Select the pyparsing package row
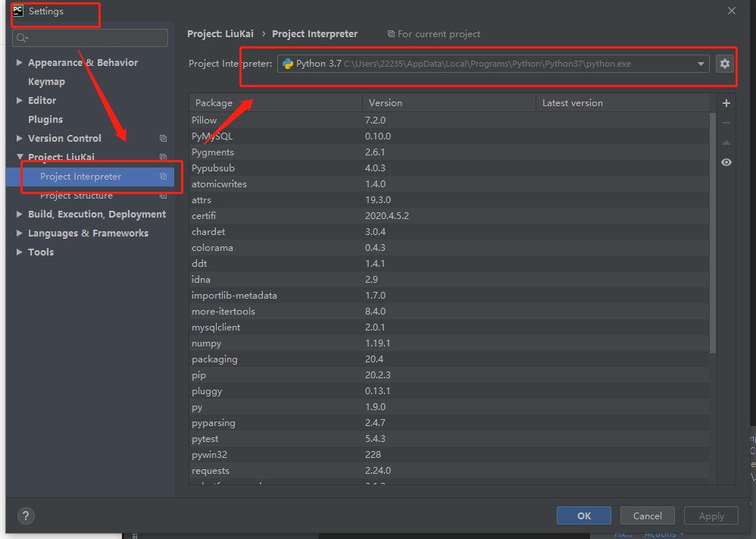This screenshot has width=756, height=539. [449, 423]
